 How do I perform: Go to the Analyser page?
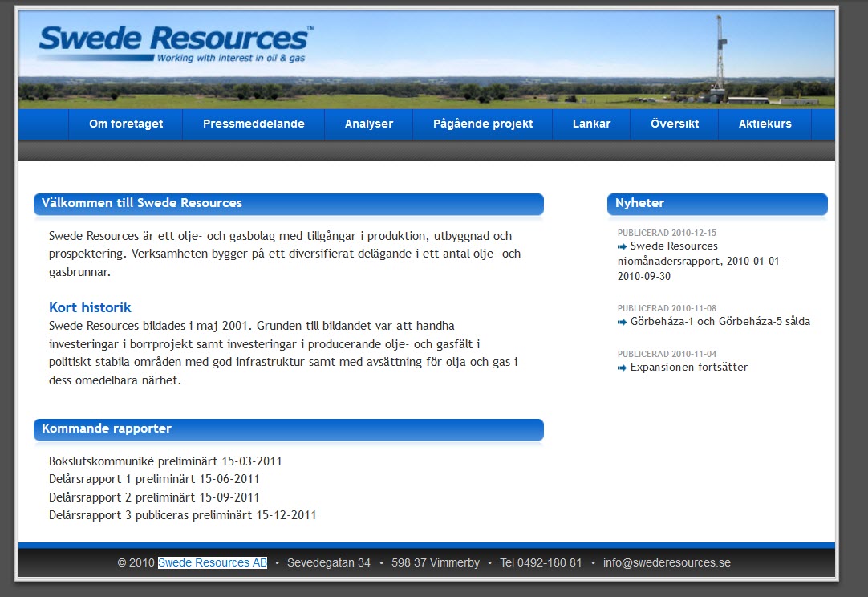point(369,124)
